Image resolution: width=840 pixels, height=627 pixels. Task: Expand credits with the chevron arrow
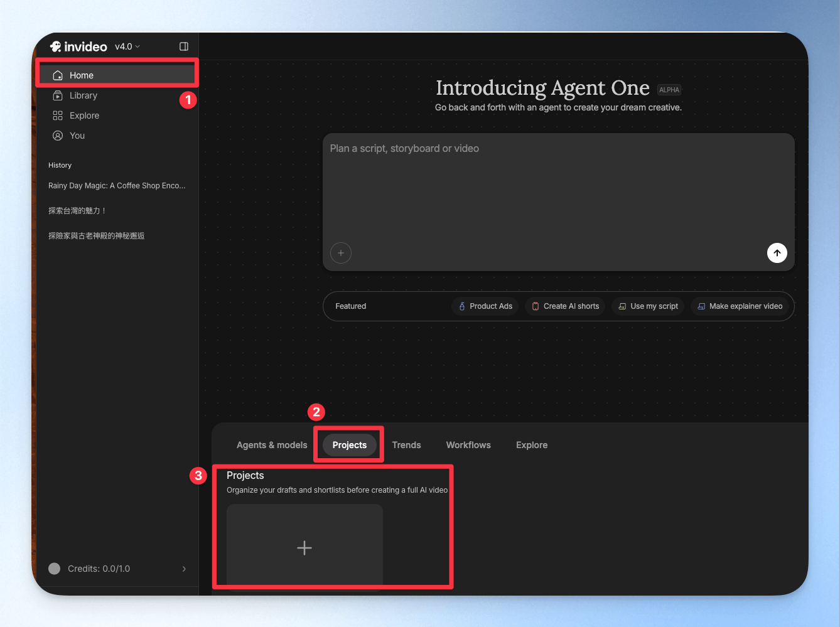pyautogui.click(x=184, y=569)
